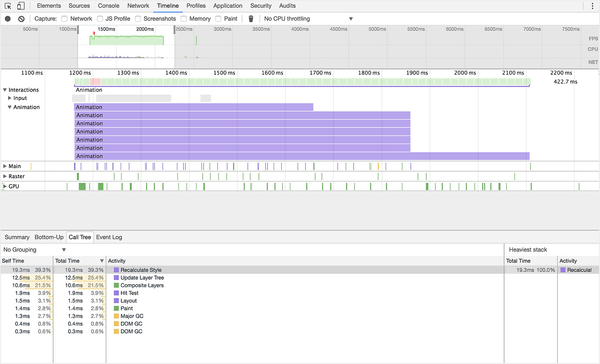Viewport: 600px width, 364px height.
Task: Select the Hit Test activity row
Action: (x=252, y=293)
